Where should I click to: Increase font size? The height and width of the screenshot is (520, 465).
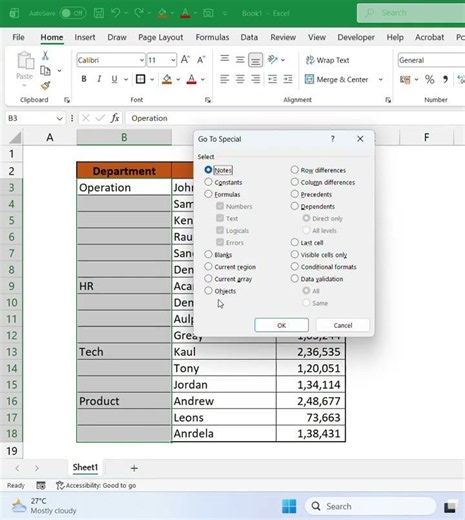coord(185,60)
